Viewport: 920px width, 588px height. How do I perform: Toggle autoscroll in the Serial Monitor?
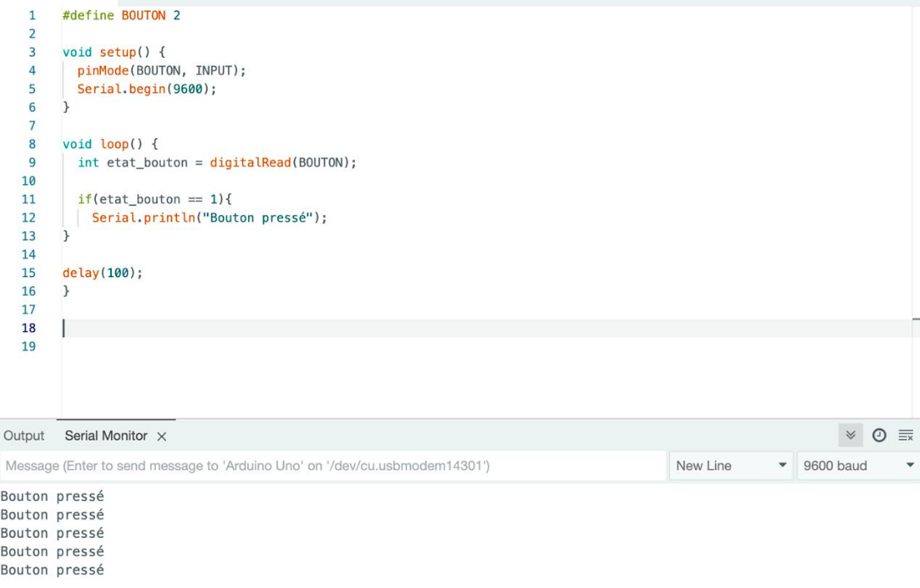(x=851, y=435)
